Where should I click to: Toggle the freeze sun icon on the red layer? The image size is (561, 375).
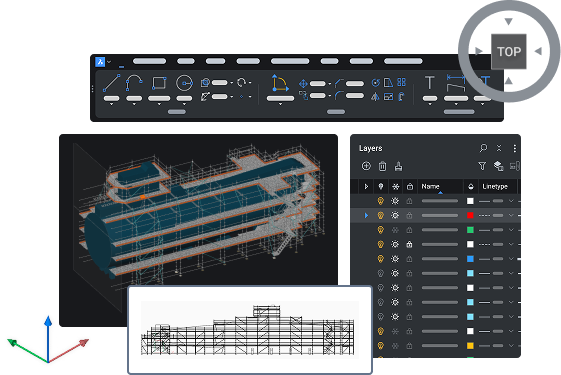click(395, 215)
